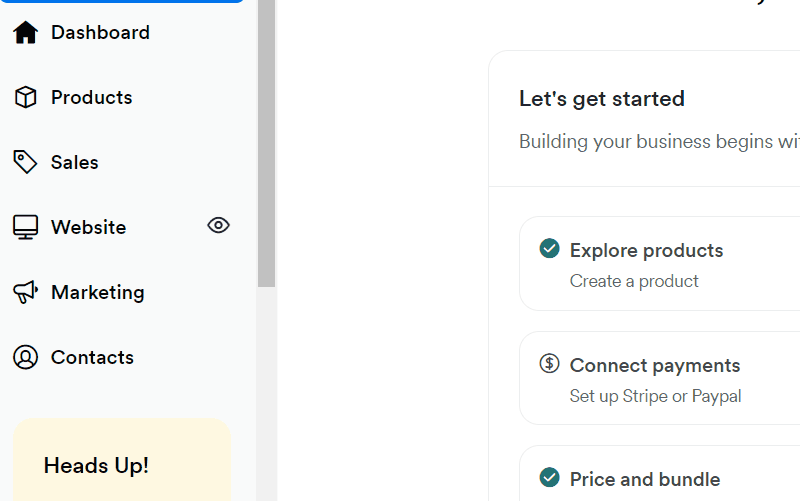Click the Contacts person icon

coord(25,357)
